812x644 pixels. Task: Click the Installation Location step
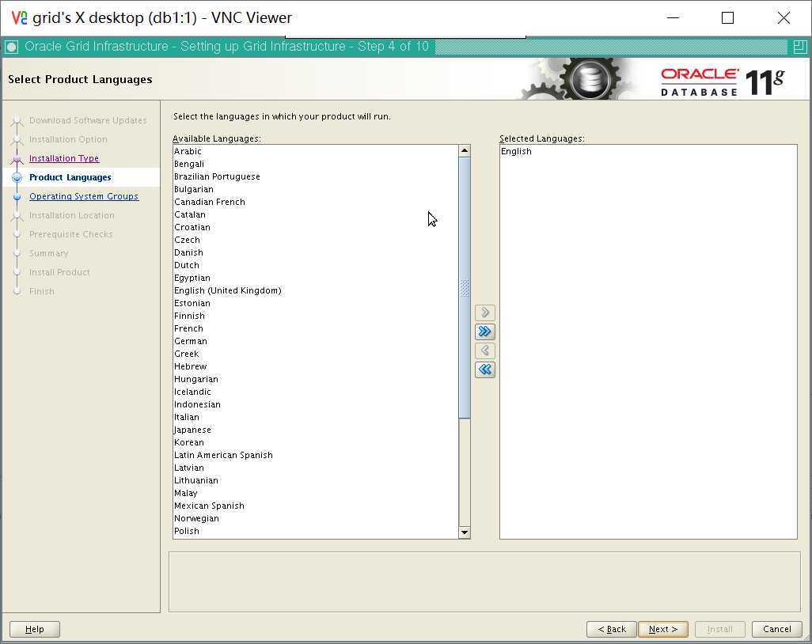click(72, 215)
